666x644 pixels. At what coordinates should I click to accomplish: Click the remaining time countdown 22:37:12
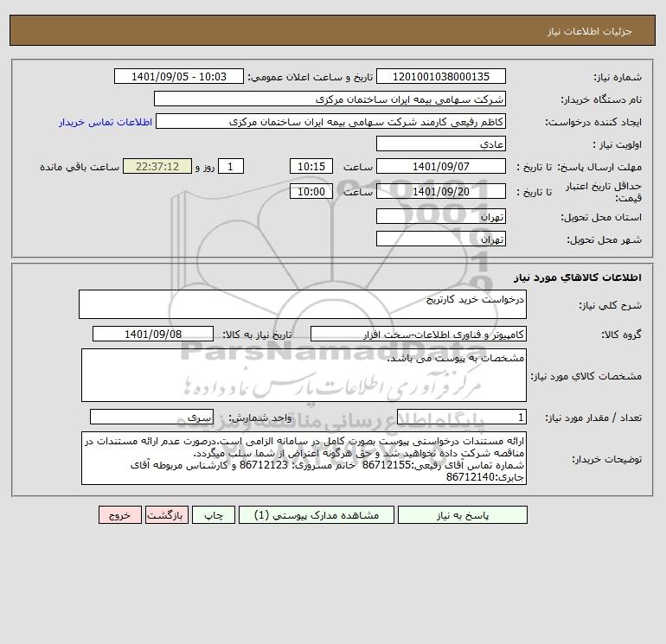[x=157, y=167]
